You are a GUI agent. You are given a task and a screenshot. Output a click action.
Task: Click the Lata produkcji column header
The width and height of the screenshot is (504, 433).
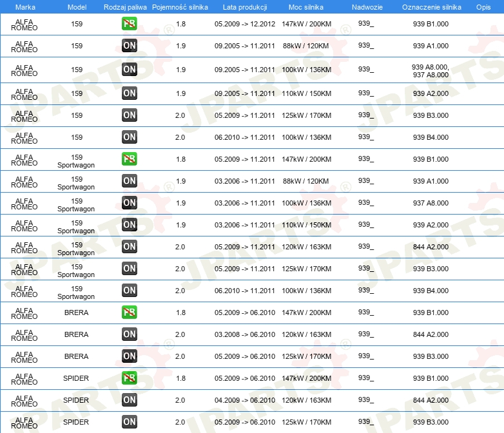pos(245,7)
